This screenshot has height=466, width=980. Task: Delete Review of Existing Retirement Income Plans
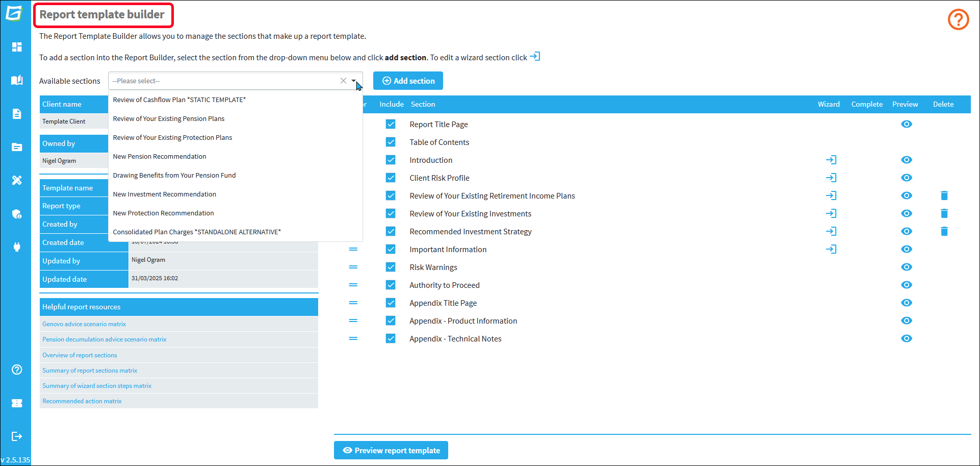click(944, 195)
